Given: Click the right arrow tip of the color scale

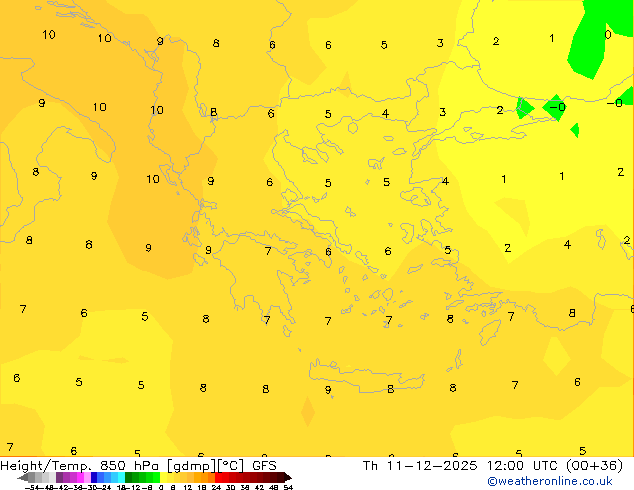Looking at the screenshot, I should tap(290, 478).
